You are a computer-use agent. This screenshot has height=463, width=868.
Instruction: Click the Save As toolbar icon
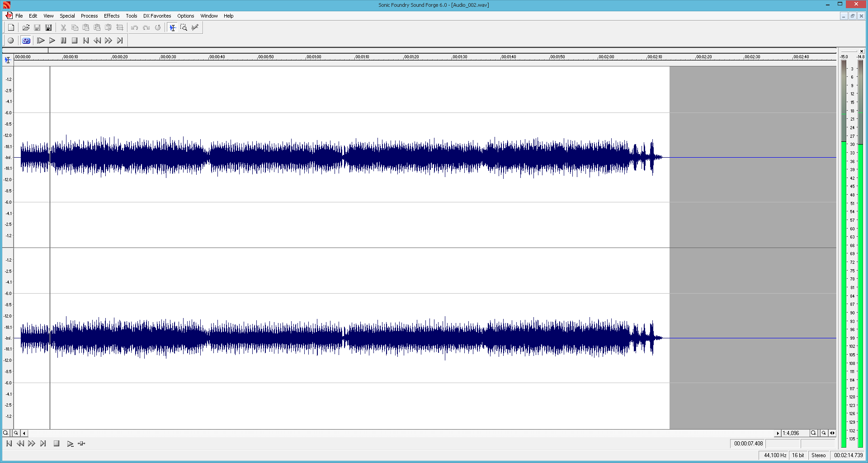click(x=48, y=28)
